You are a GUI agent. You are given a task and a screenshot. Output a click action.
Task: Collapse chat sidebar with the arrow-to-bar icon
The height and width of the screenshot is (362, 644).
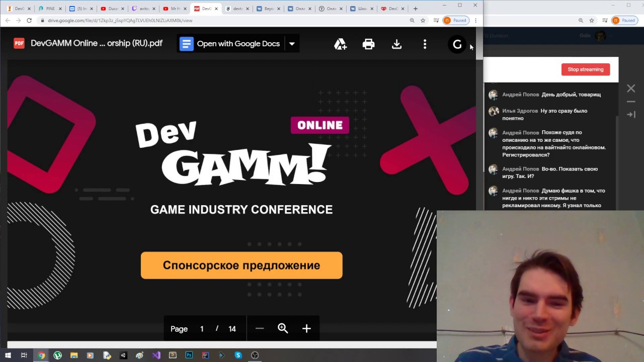point(631,115)
